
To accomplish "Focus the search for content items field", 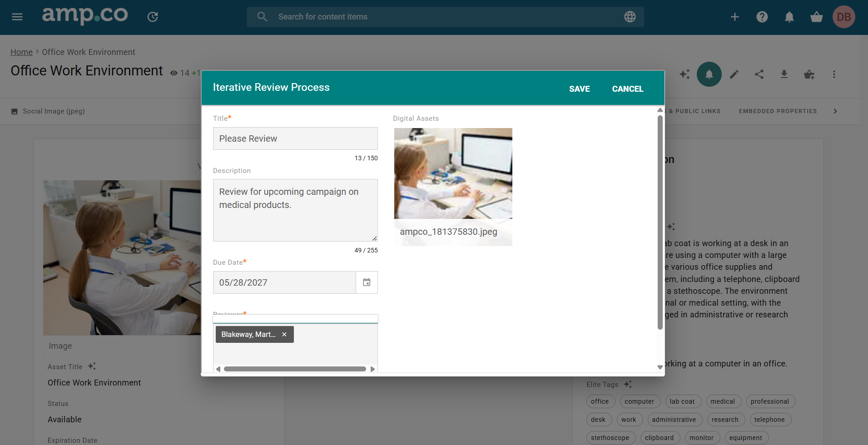I will click(x=445, y=17).
